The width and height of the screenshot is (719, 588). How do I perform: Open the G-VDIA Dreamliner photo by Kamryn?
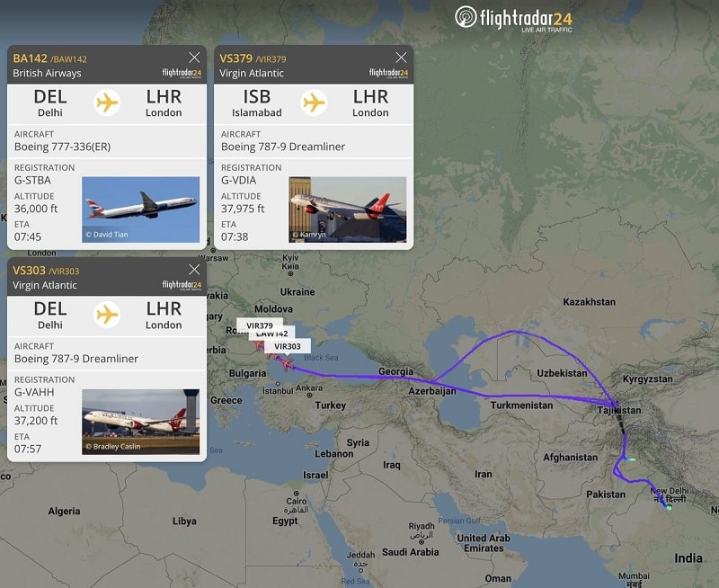point(348,209)
